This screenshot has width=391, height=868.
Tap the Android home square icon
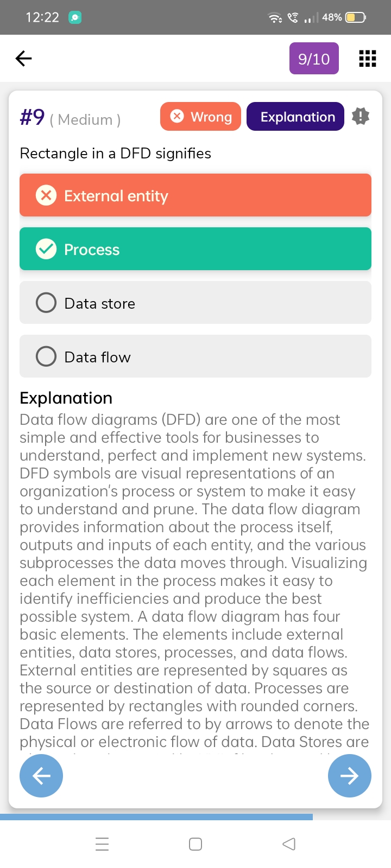(195, 844)
